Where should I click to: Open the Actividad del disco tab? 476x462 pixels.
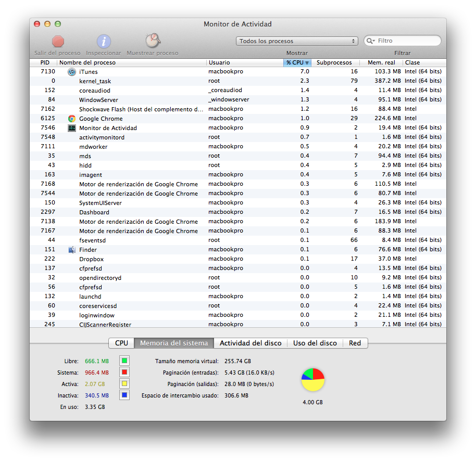(x=250, y=343)
